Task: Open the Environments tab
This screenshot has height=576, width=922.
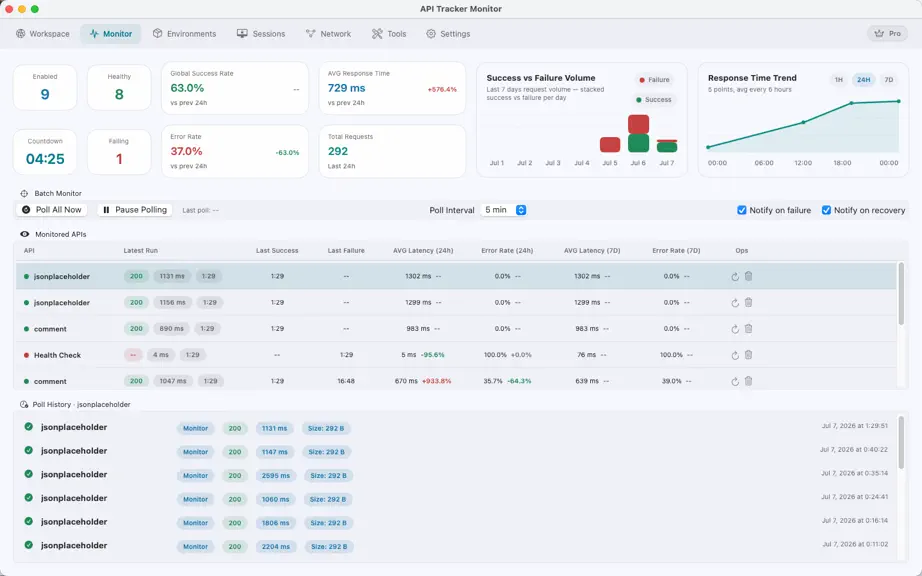Action: 185,34
